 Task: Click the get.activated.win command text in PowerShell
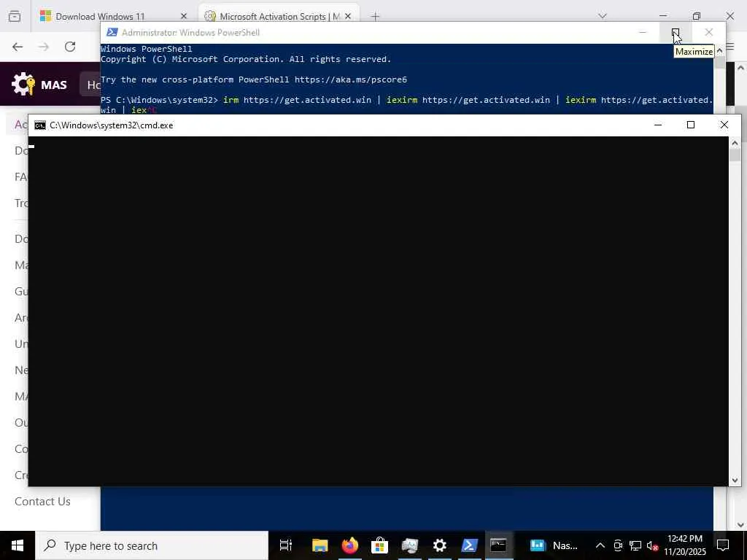[x=406, y=105]
